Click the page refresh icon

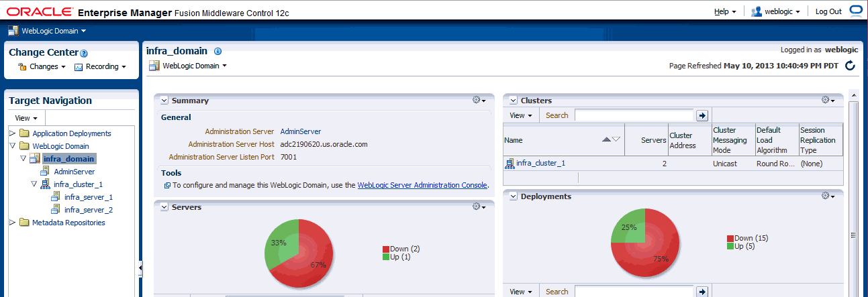(850, 66)
